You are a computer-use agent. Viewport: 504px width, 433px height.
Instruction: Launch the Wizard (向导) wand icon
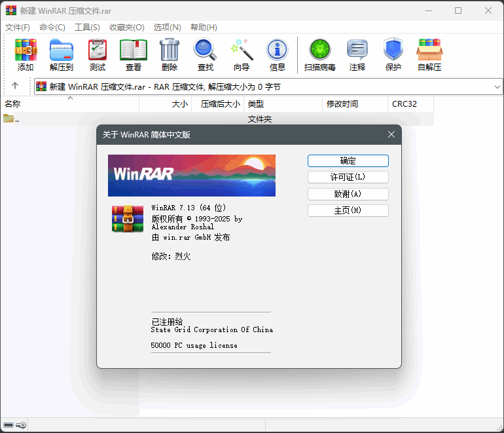point(242,50)
